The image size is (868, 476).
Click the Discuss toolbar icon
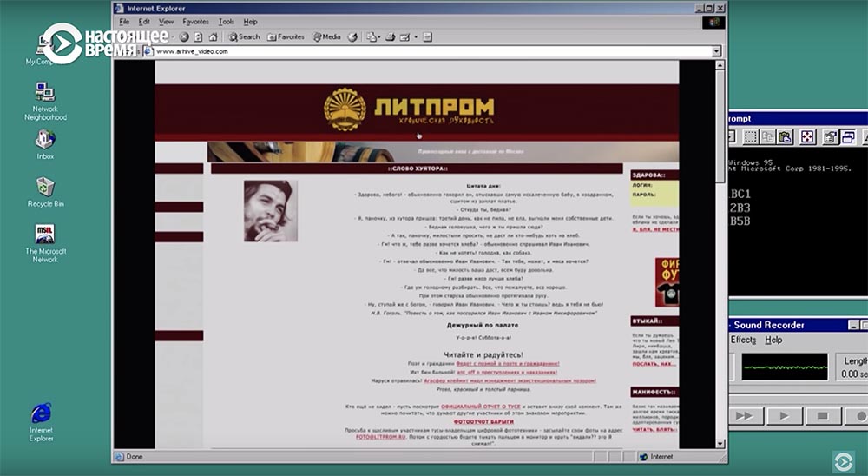pyautogui.click(x=427, y=37)
